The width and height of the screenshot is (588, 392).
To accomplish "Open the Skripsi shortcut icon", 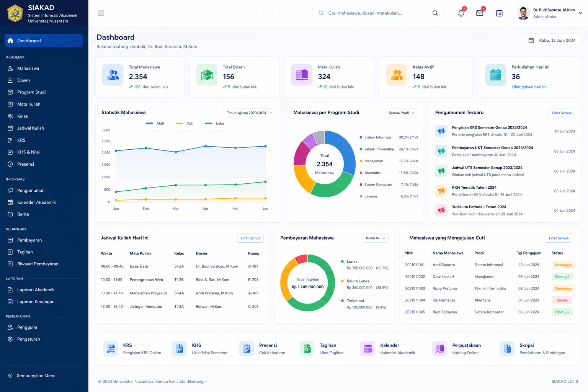I will (507, 348).
